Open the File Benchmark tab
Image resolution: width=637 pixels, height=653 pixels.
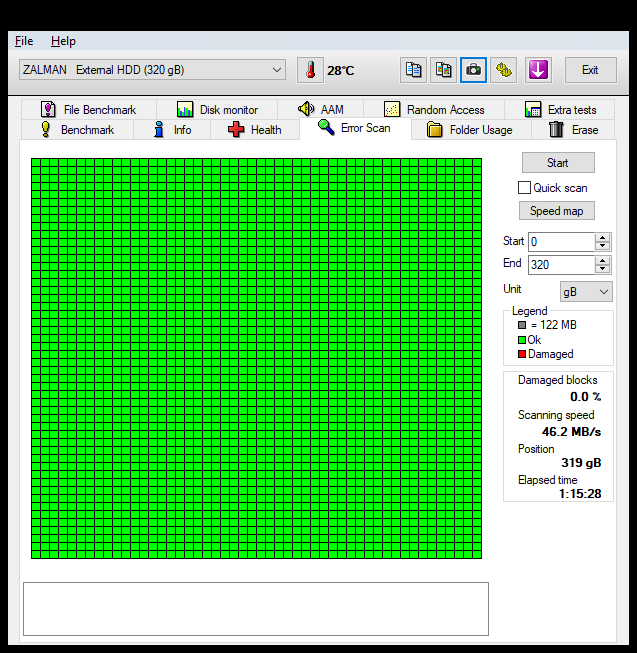pos(89,110)
